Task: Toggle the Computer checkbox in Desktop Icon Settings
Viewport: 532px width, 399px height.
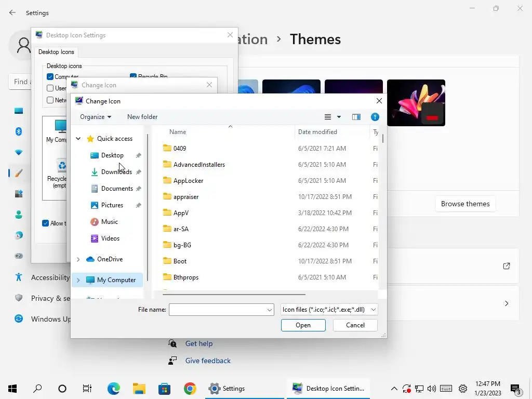Action: click(x=50, y=77)
